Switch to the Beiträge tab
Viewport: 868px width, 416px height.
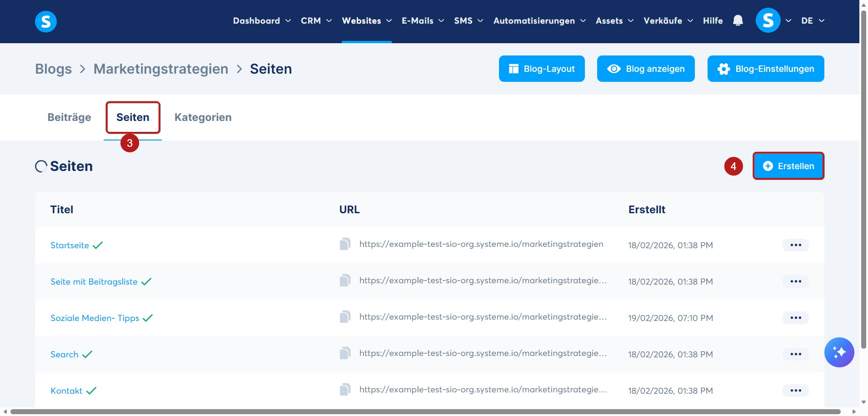click(x=69, y=117)
